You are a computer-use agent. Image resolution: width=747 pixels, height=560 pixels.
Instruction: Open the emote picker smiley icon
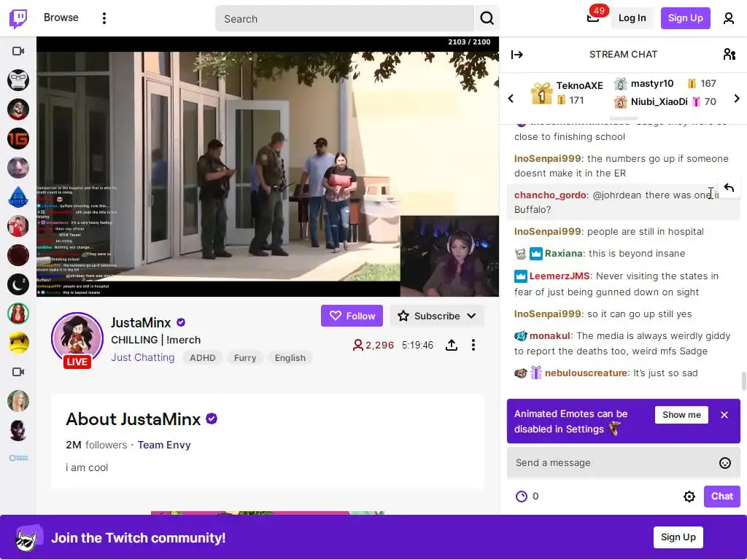pos(724,463)
